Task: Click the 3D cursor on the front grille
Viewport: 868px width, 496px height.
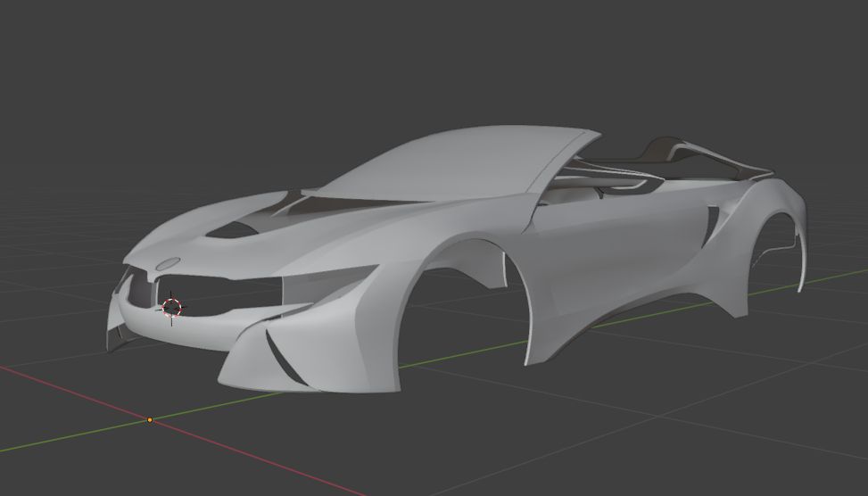Action: [x=171, y=308]
